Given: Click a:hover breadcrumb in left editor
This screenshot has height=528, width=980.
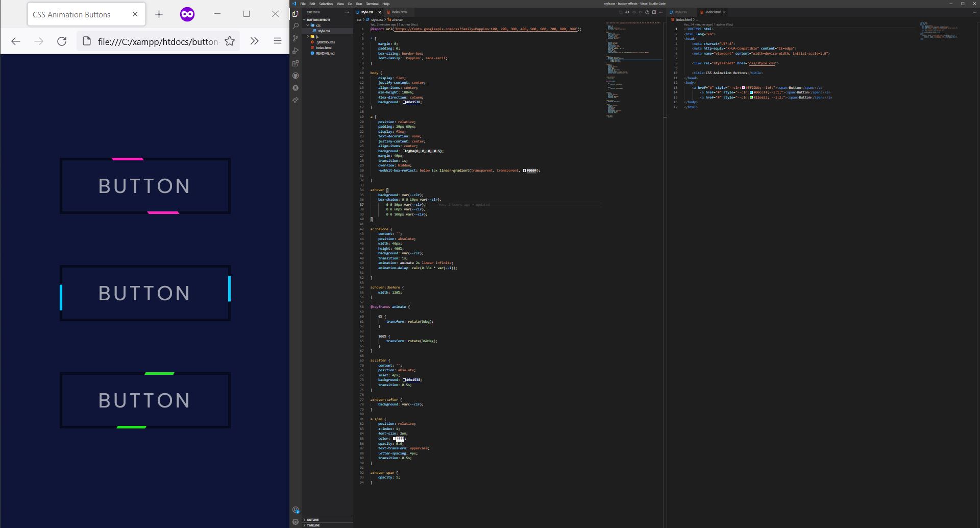Looking at the screenshot, I should pos(396,20).
